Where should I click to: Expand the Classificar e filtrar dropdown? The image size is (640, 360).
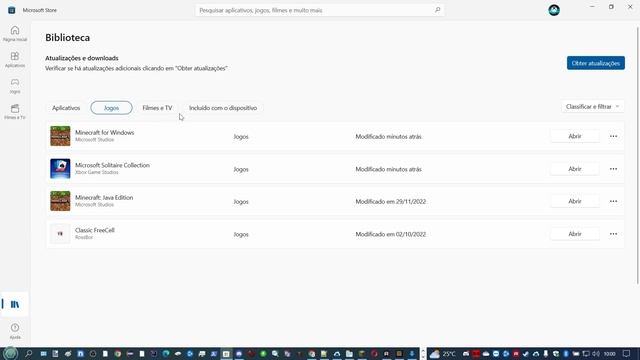(592, 107)
